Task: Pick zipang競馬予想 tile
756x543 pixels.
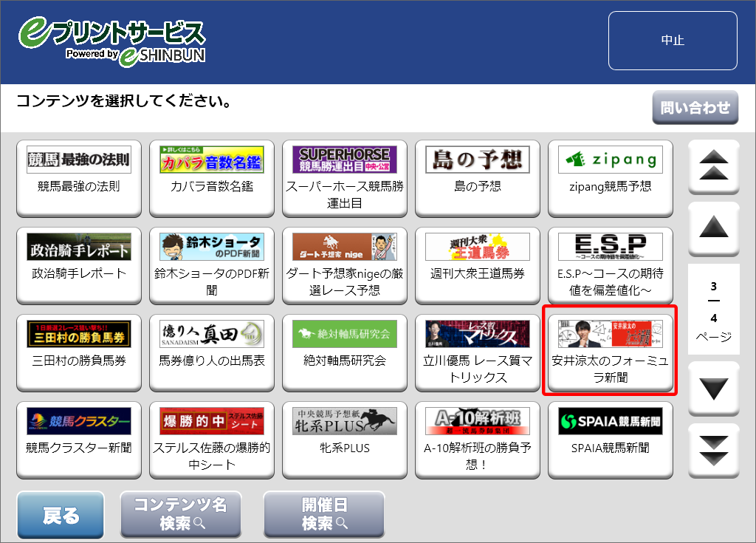Action: [611, 179]
